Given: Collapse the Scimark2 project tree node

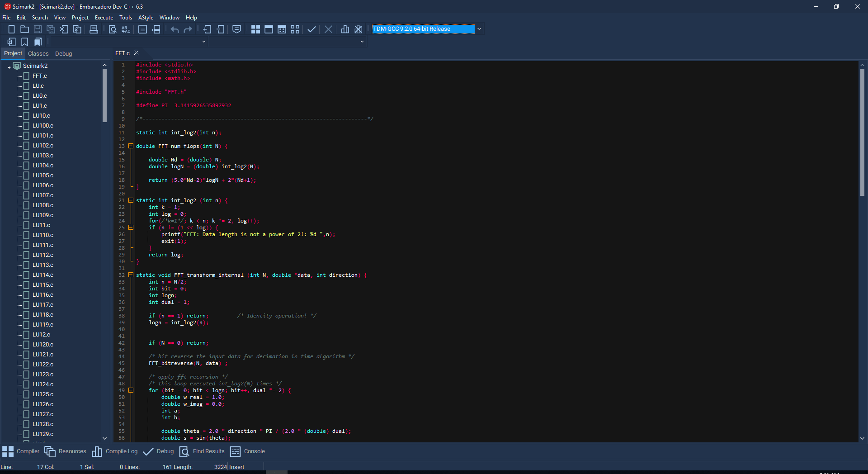Looking at the screenshot, I should click(x=9, y=66).
